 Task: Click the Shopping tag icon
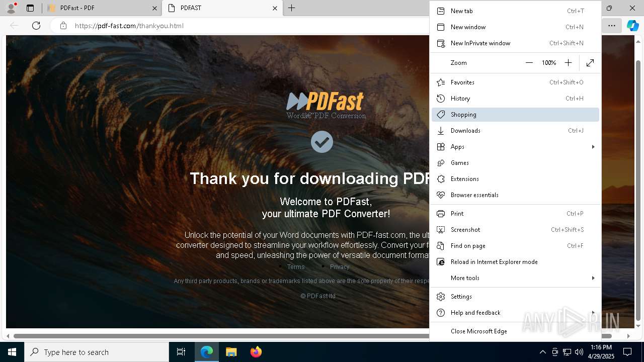click(x=441, y=115)
